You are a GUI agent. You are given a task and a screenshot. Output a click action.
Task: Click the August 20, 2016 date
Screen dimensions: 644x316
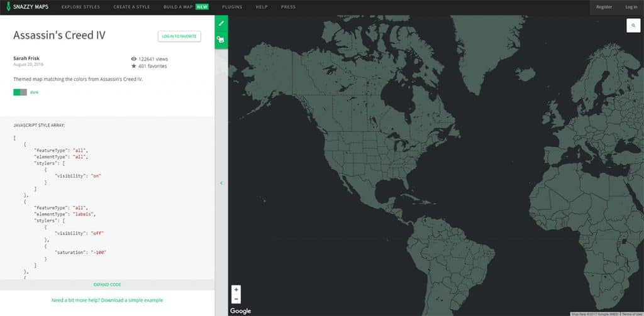[x=28, y=65]
